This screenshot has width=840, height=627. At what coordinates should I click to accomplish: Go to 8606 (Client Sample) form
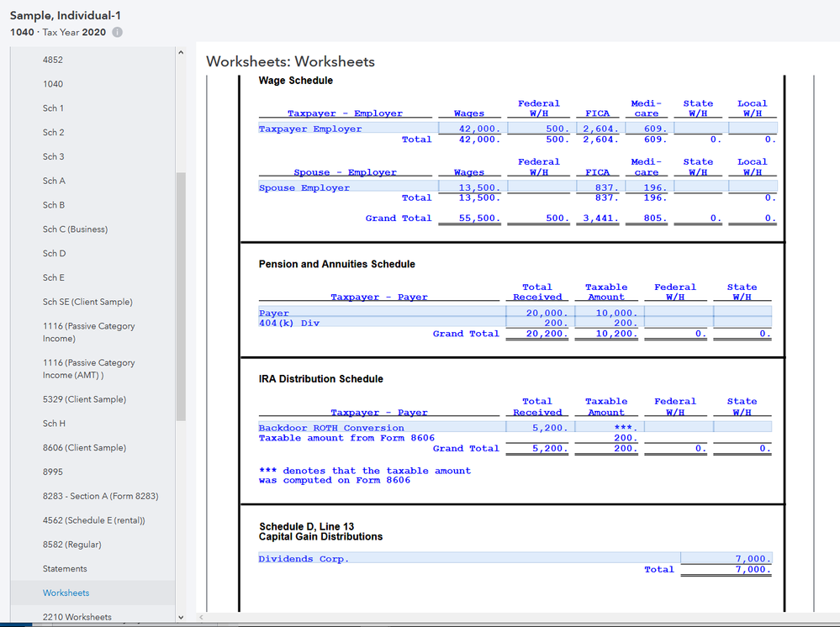click(84, 448)
